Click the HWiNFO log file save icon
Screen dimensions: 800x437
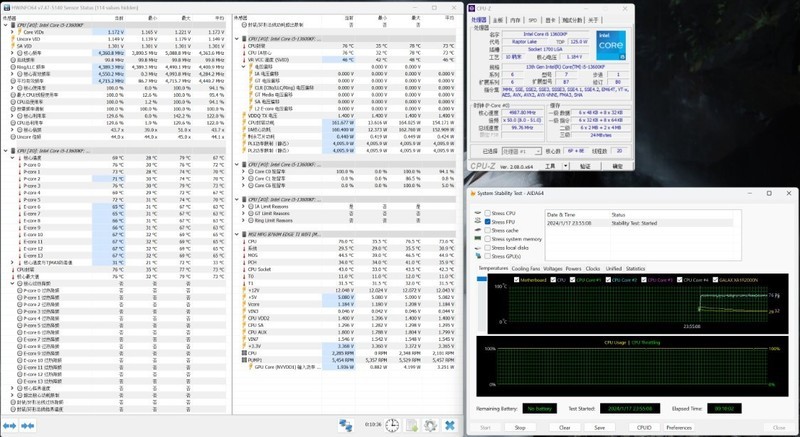click(x=412, y=427)
